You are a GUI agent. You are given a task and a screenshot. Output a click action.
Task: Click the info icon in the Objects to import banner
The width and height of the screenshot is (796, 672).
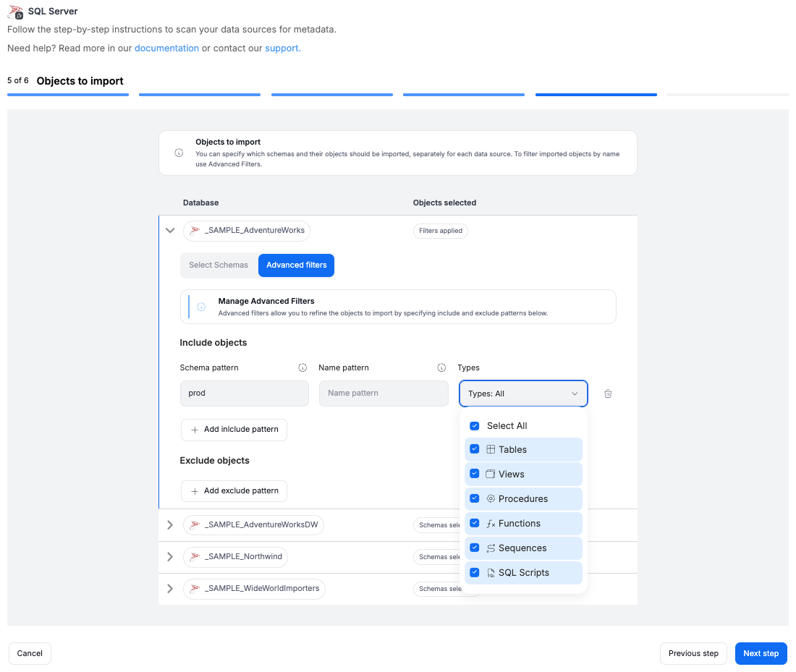coord(179,153)
